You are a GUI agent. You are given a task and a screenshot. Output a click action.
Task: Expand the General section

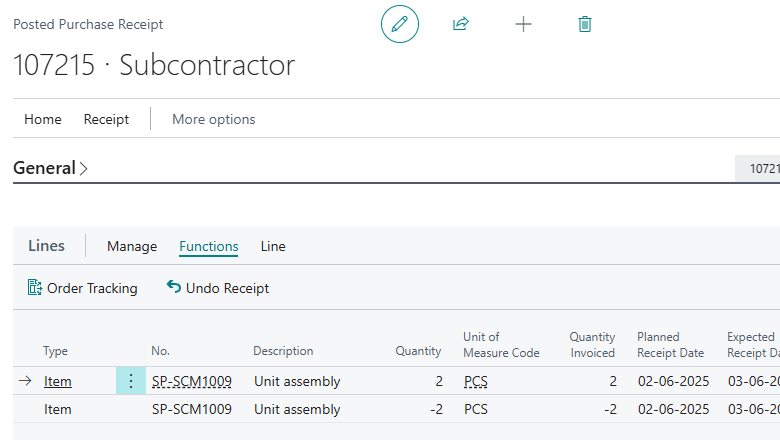[x=50, y=168]
